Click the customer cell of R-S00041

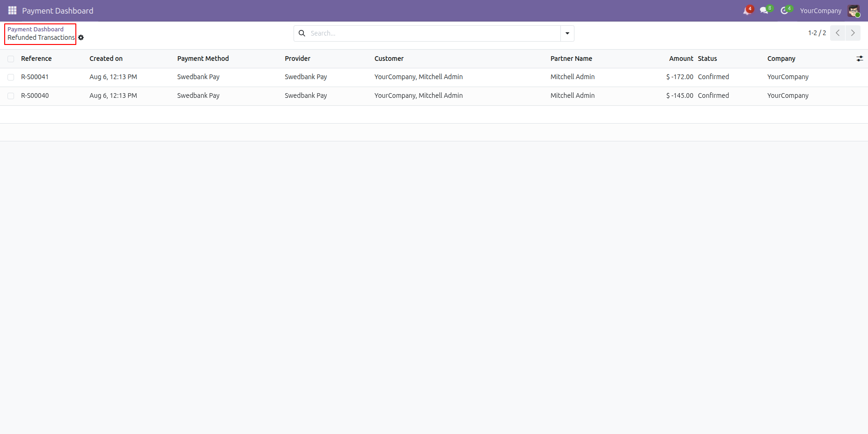pos(419,77)
